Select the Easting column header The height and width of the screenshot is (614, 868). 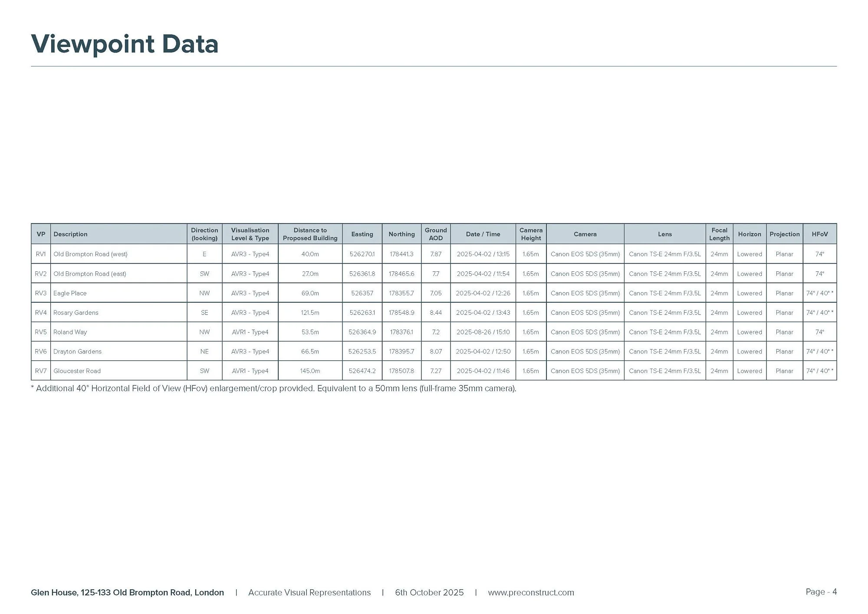coord(362,234)
